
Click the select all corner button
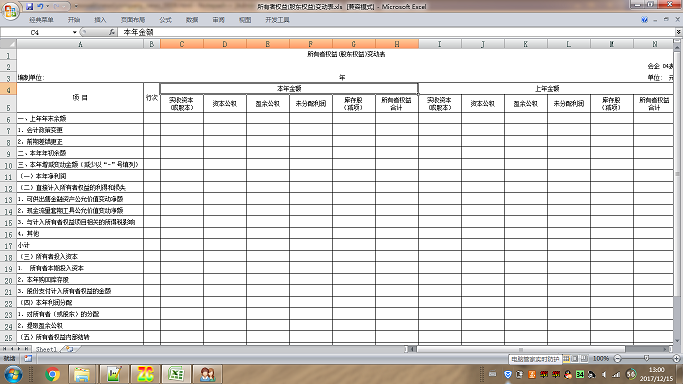click(x=8, y=44)
